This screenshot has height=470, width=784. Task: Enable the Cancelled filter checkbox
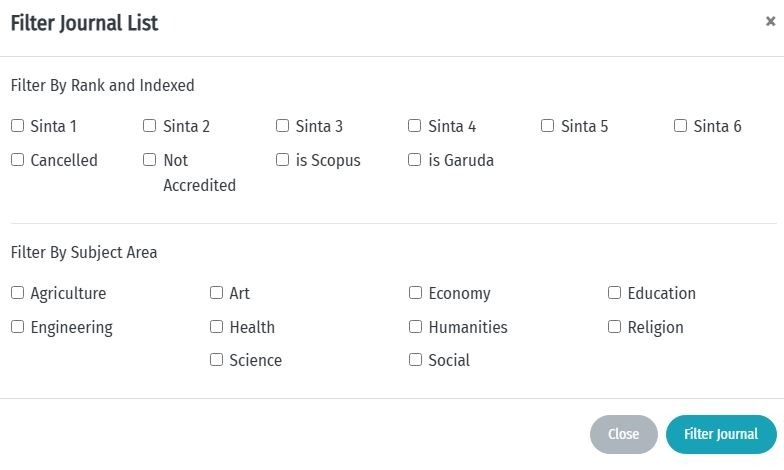(17, 160)
